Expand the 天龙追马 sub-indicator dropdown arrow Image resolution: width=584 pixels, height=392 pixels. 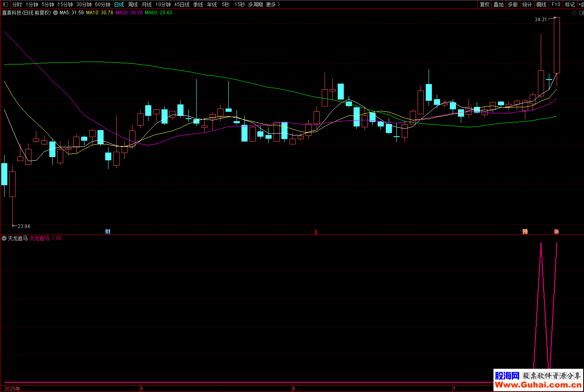(x=4, y=238)
